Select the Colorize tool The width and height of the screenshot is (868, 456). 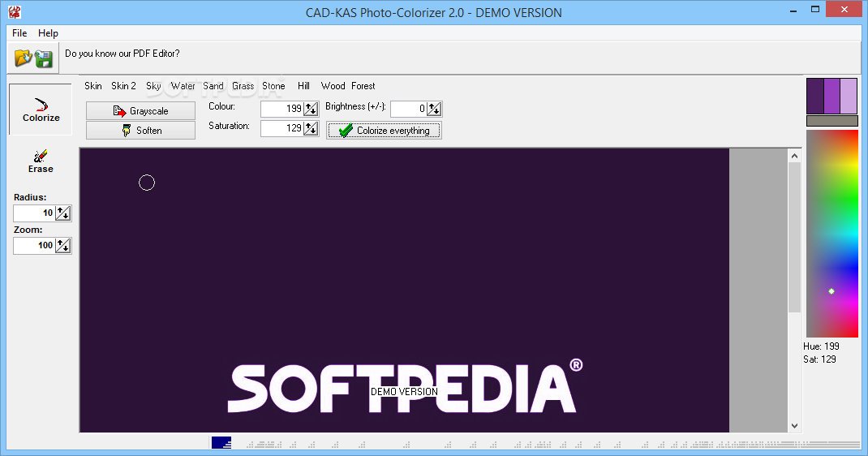(x=41, y=110)
